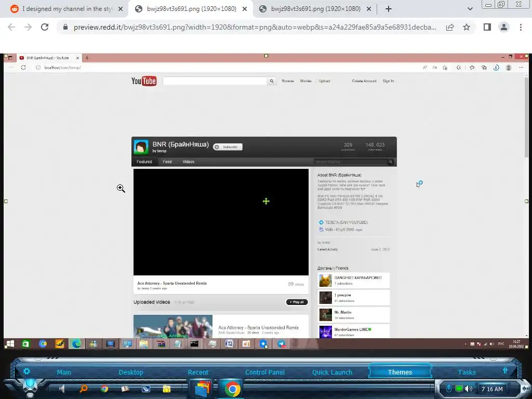Open Chrome's tab search dropdown

pyautogui.click(x=470, y=9)
